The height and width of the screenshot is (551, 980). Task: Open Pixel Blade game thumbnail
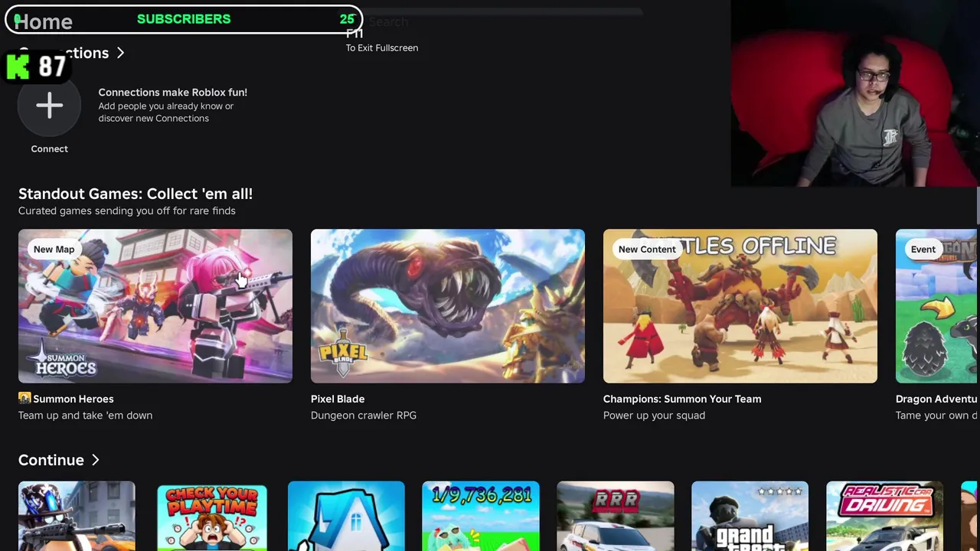click(x=448, y=306)
